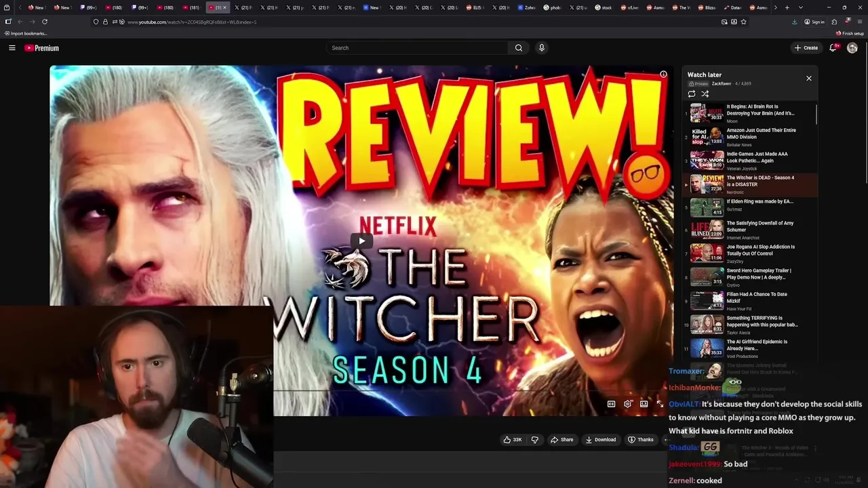Viewport: 868px width, 488px height.
Task: Click the browser address bar URL
Action: coord(192,22)
